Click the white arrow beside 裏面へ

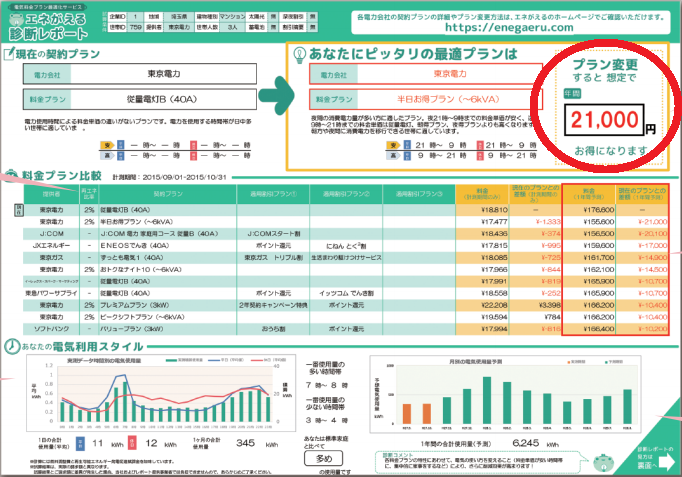click(666, 462)
